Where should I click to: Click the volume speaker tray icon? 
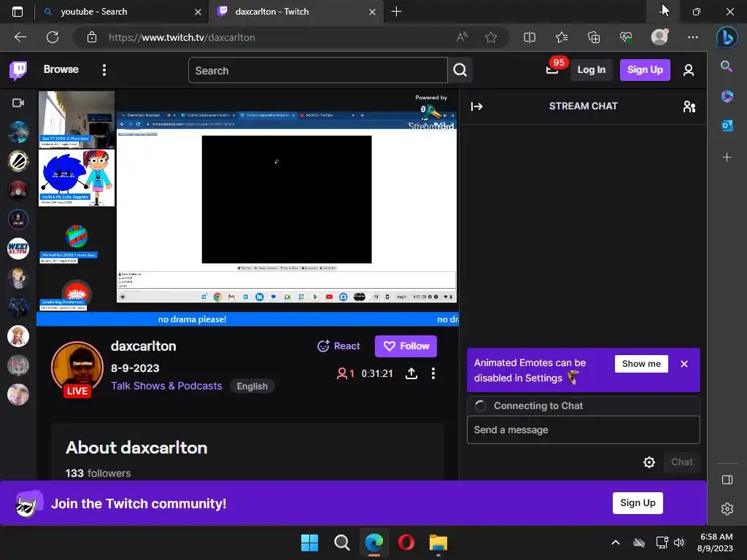click(679, 542)
